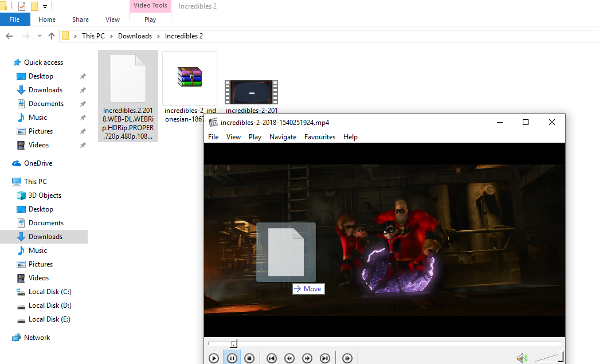This screenshot has width=599, height=364.
Task: Open Customize Quick Access Toolbar dropdown
Action: (45, 6)
